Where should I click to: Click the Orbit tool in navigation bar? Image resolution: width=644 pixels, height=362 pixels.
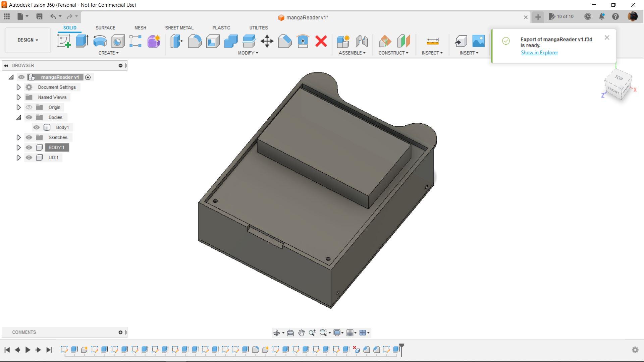click(x=276, y=333)
